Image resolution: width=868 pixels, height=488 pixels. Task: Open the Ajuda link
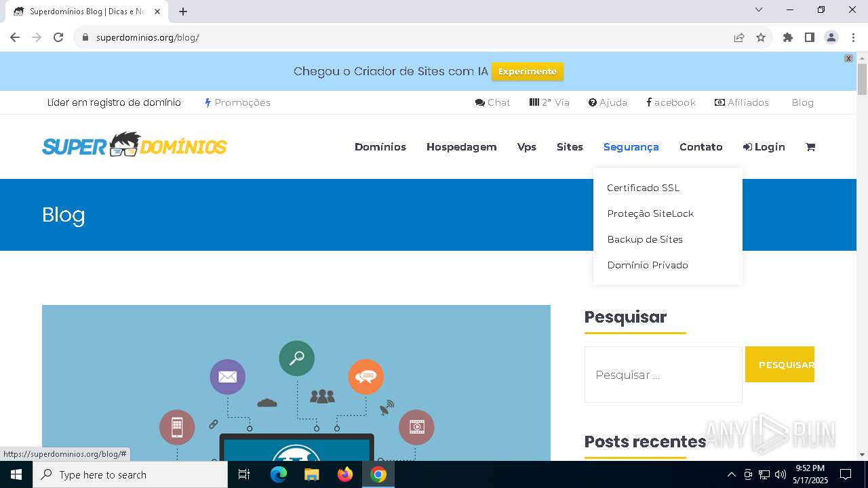[x=608, y=102]
